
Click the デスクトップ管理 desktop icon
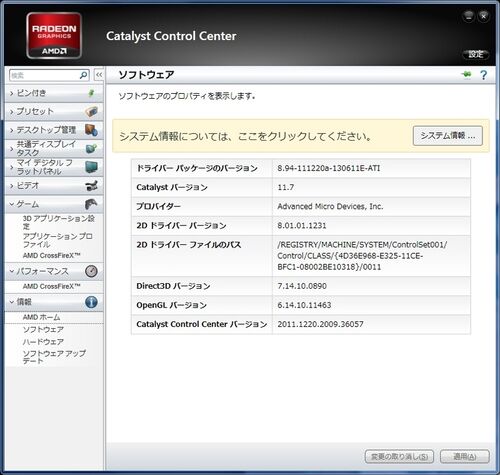point(91,130)
